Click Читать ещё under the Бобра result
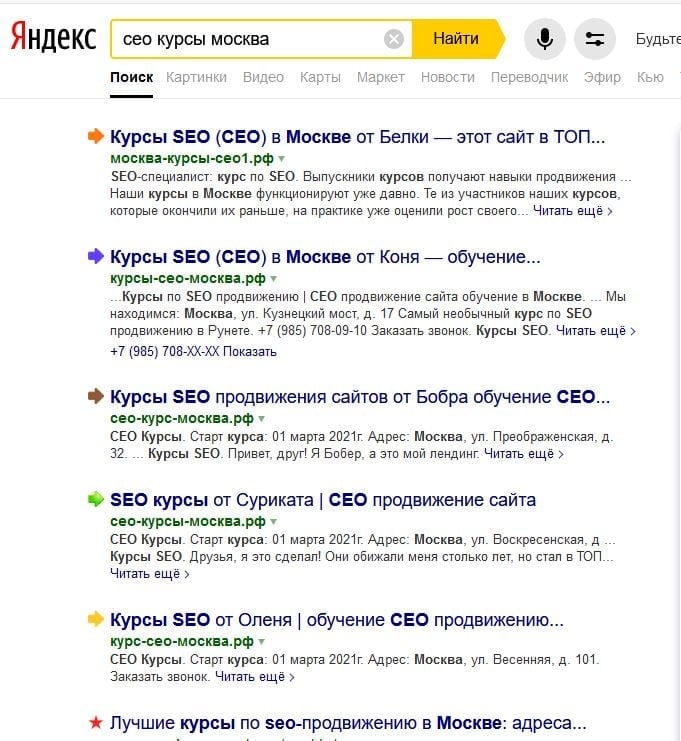This screenshot has height=741, width=681. (x=524, y=454)
